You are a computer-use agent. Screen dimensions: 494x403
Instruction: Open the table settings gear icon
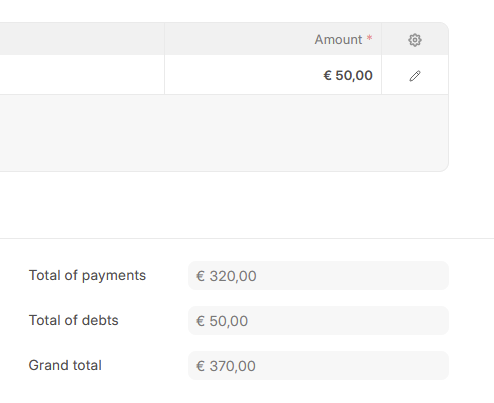point(415,40)
